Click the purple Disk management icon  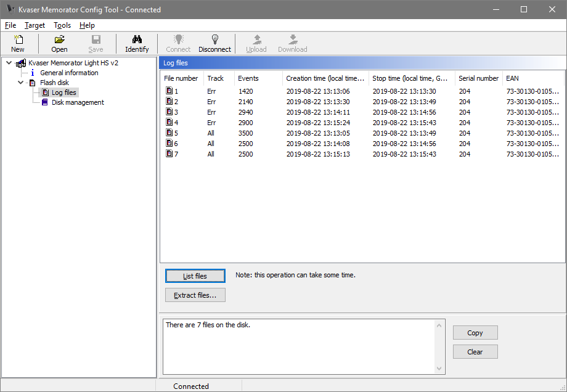tap(45, 102)
